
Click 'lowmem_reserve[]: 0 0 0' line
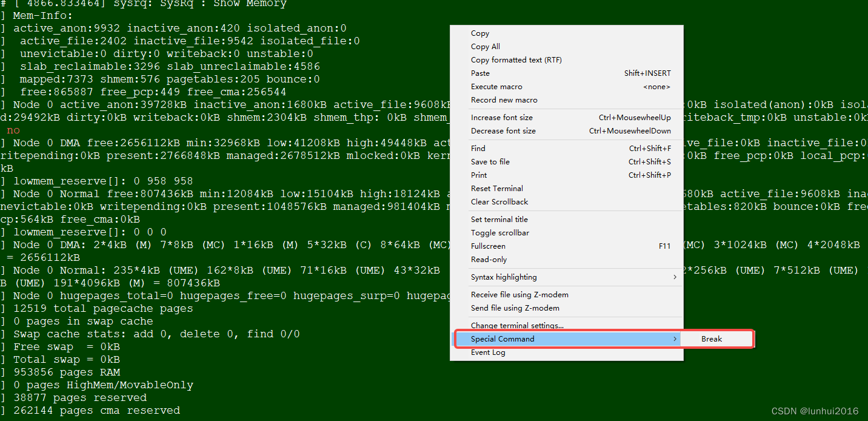tap(90, 232)
